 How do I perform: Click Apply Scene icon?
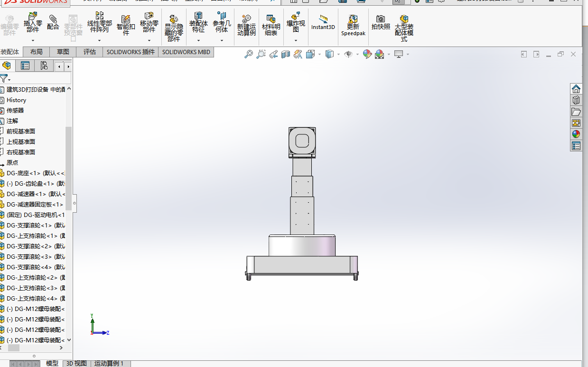[x=379, y=54]
